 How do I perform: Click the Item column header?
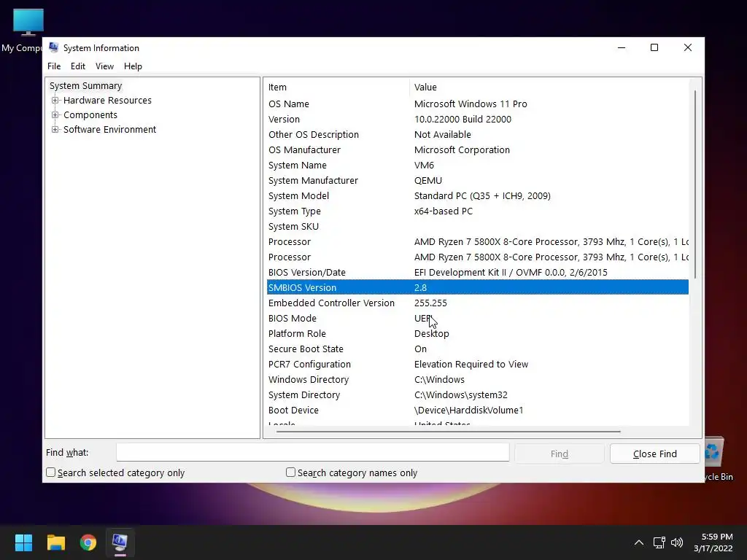coord(337,87)
